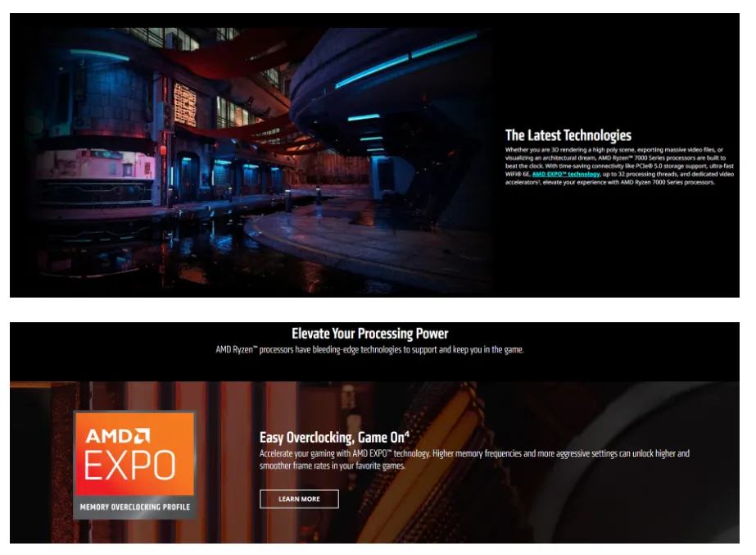Open the AMD EXPO technology hyperlink

pos(565,174)
